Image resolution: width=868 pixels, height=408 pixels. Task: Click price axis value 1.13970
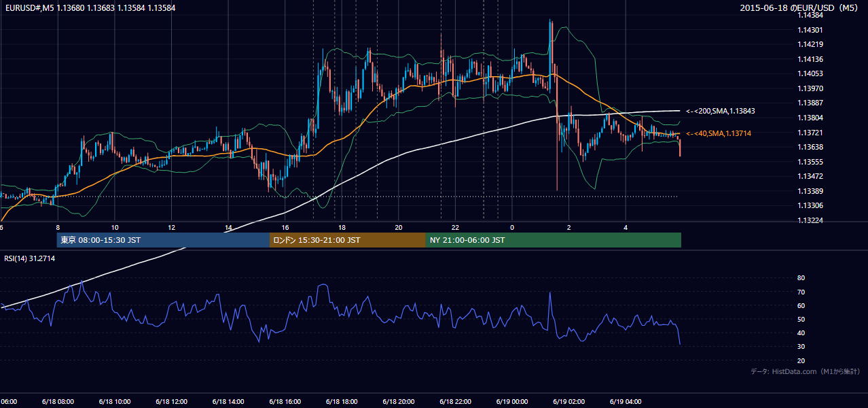click(x=810, y=88)
